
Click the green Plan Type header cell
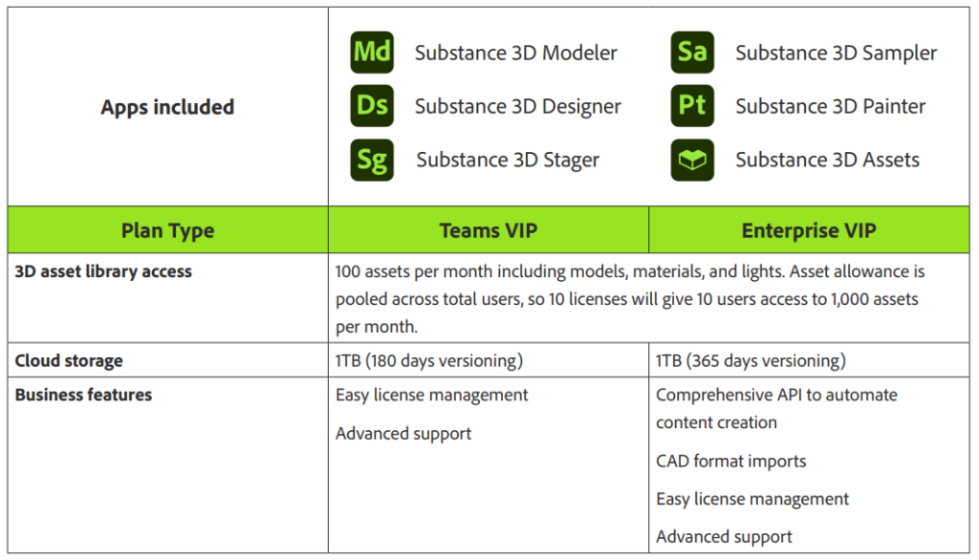pyautogui.click(x=167, y=230)
